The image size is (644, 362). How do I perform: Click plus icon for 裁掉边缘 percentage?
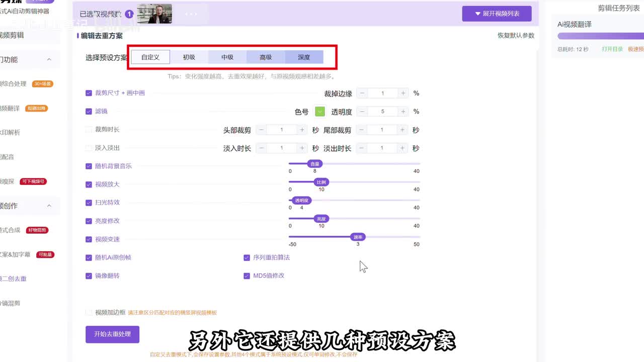click(403, 94)
